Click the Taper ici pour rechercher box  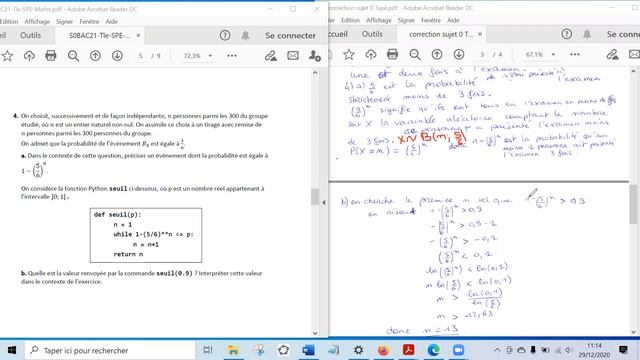point(110,350)
